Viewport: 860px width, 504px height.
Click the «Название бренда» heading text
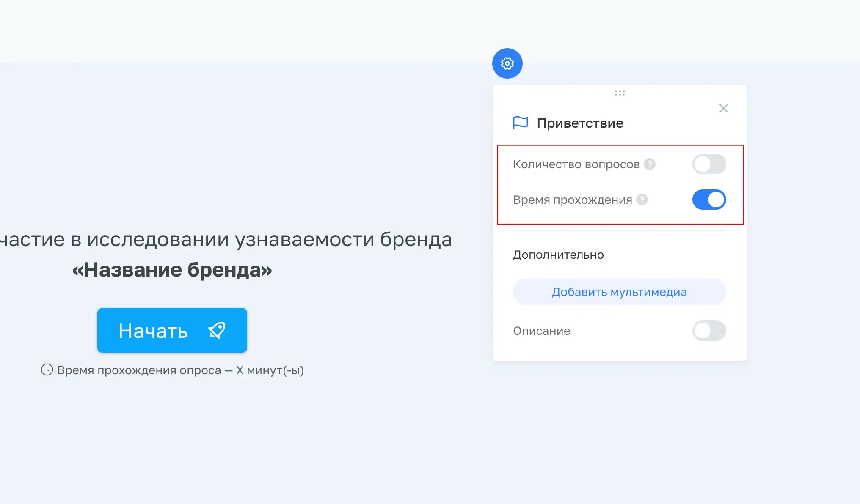point(172,270)
